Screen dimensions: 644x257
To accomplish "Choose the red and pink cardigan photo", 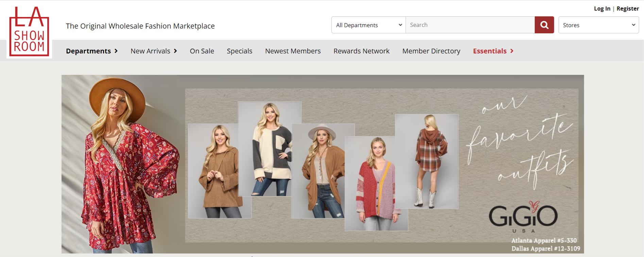I will [x=376, y=184].
